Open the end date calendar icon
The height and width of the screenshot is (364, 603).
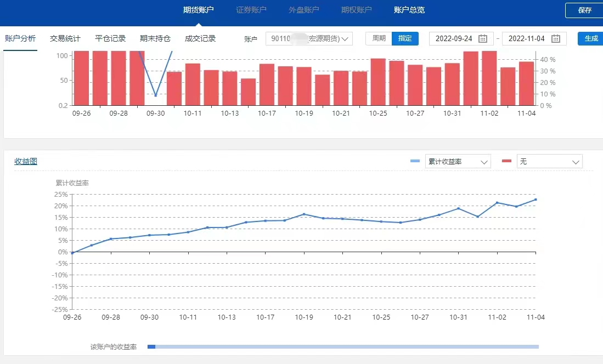click(555, 38)
